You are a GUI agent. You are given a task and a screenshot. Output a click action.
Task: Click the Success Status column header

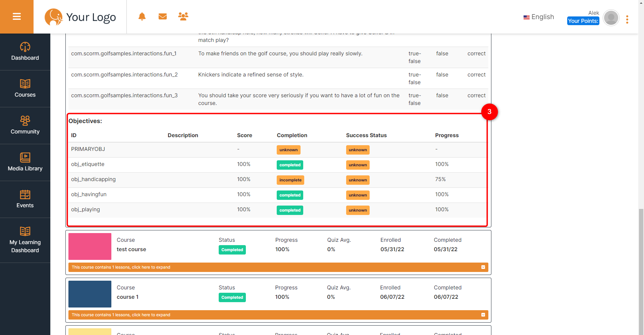pos(366,135)
